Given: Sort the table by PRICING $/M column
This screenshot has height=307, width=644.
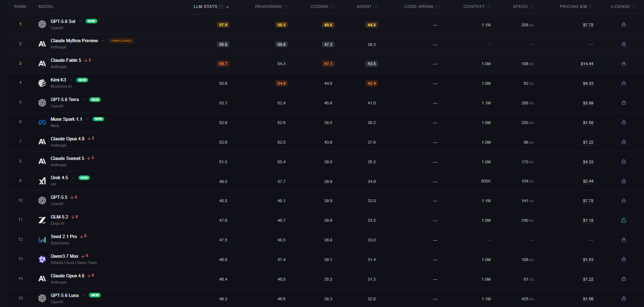Looking at the screenshot, I should 574,7.
